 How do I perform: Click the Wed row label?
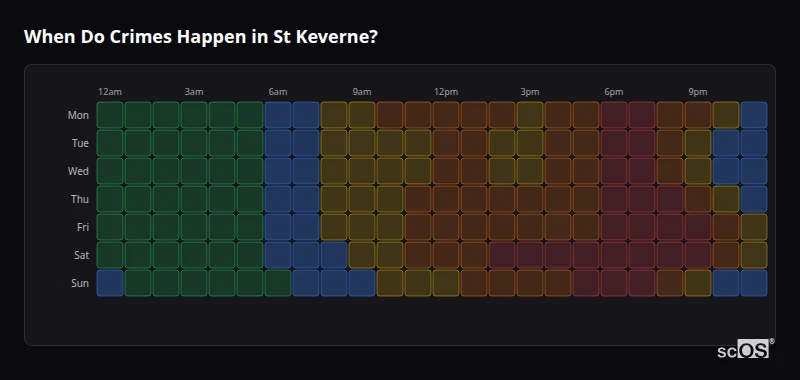click(78, 171)
